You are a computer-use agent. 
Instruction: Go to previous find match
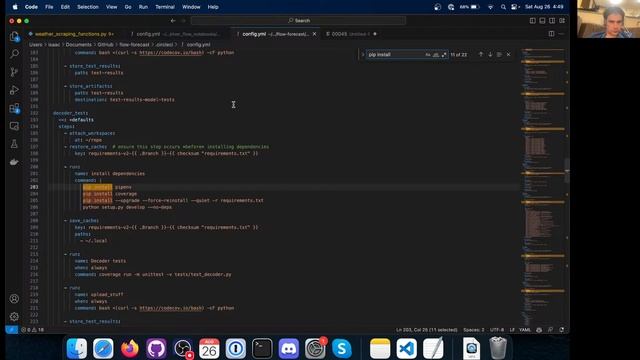tap(480, 55)
